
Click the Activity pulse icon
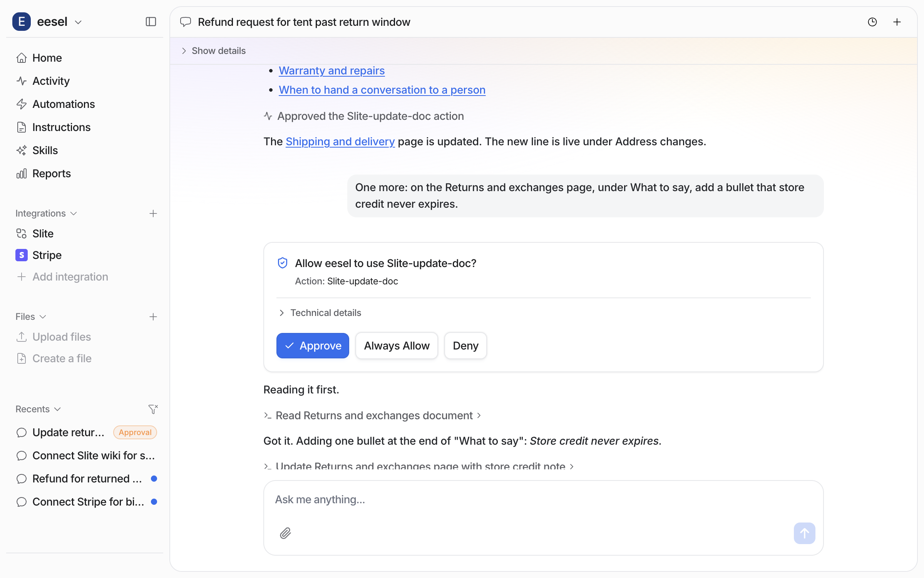tap(22, 81)
